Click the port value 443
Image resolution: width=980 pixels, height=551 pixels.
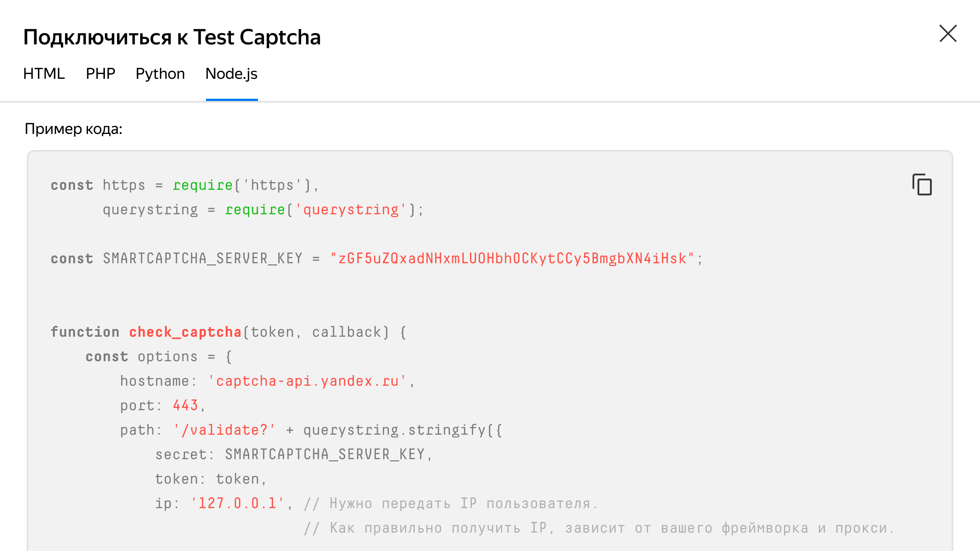click(185, 406)
